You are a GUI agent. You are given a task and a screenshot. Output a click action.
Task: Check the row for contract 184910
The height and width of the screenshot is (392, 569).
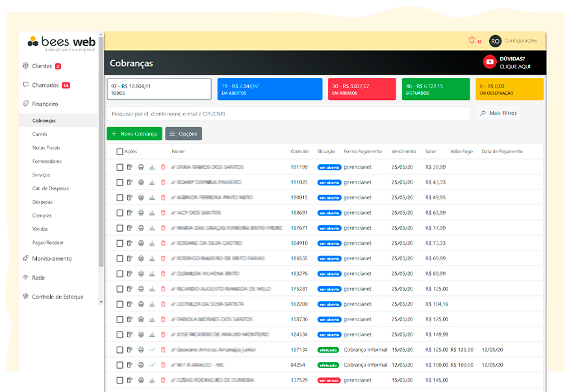pos(120,243)
